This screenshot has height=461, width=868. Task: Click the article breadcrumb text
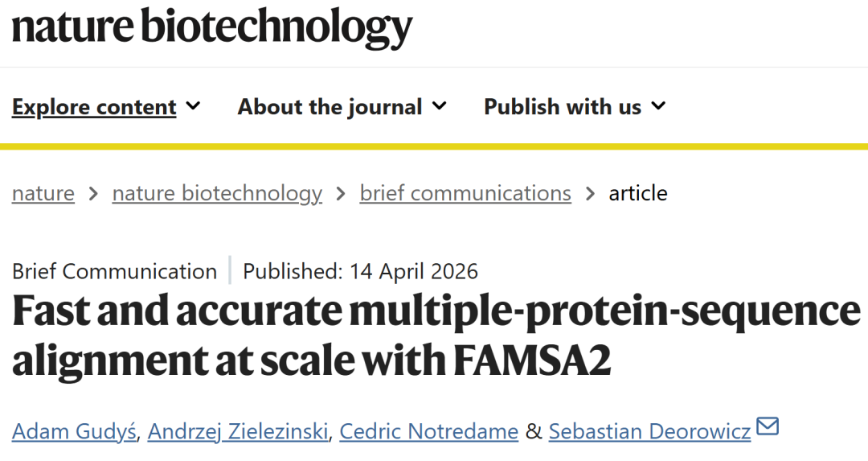click(638, 194)
